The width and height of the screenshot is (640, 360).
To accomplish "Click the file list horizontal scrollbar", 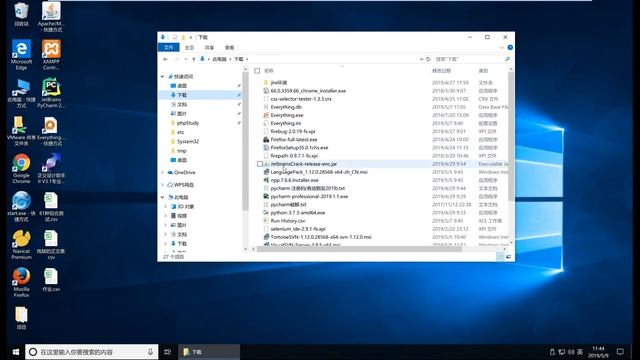I will [x=359, y=249].
